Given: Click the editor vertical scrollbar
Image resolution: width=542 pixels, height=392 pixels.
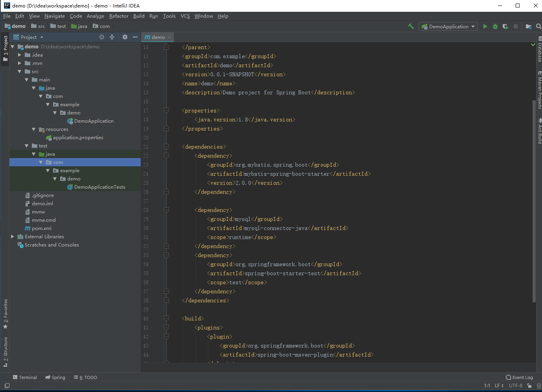Looking at the screenshot, I should 534,201.
